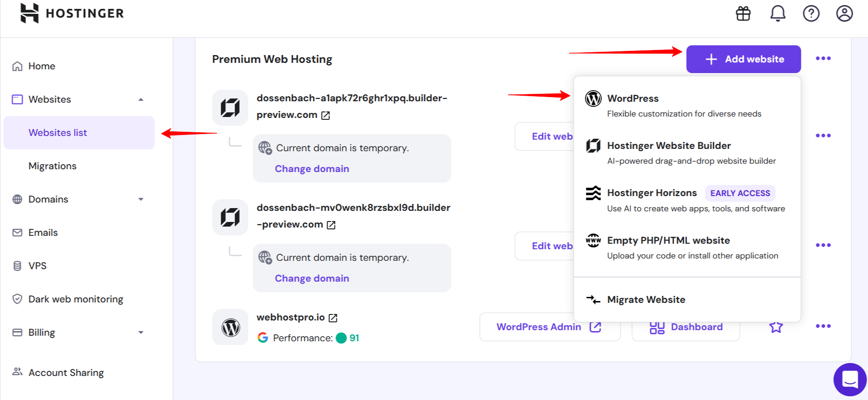868x400 pixels.
Task: Click the Hostinger logo
Action: [72, 13]
